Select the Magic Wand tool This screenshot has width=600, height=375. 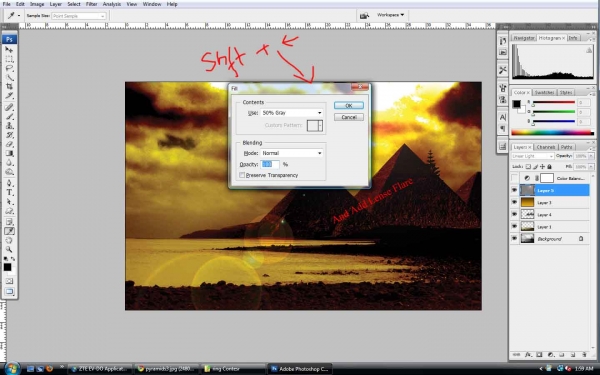point(9,77)
